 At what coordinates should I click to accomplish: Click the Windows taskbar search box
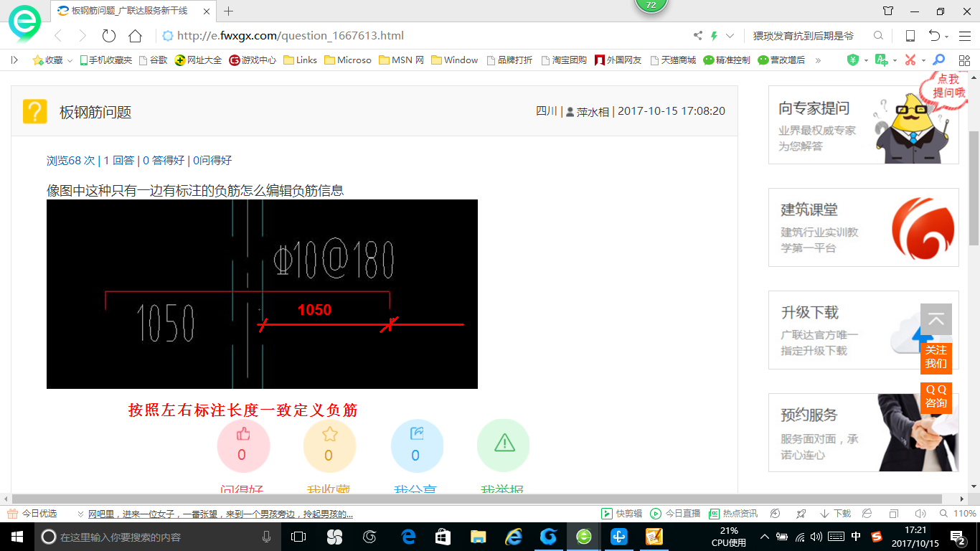[158, 537]
